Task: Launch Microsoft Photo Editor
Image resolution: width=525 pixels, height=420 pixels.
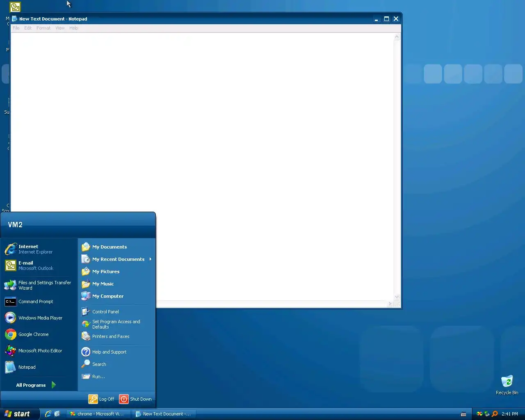Action: coord(39,351)
